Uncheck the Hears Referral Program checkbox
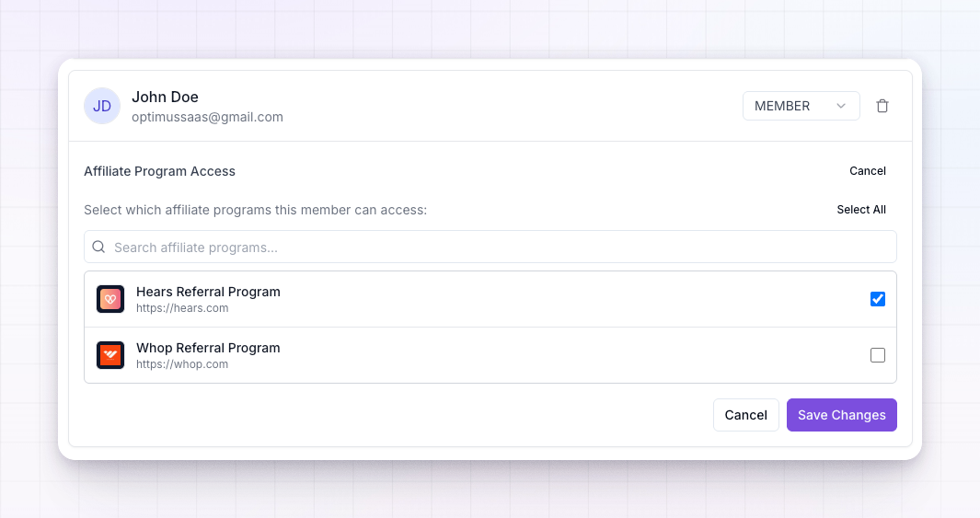 (878, 299)
